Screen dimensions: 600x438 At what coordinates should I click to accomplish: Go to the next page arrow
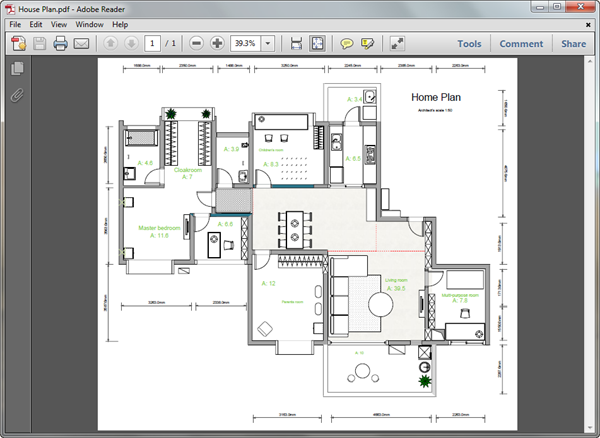tap(129, 44)
